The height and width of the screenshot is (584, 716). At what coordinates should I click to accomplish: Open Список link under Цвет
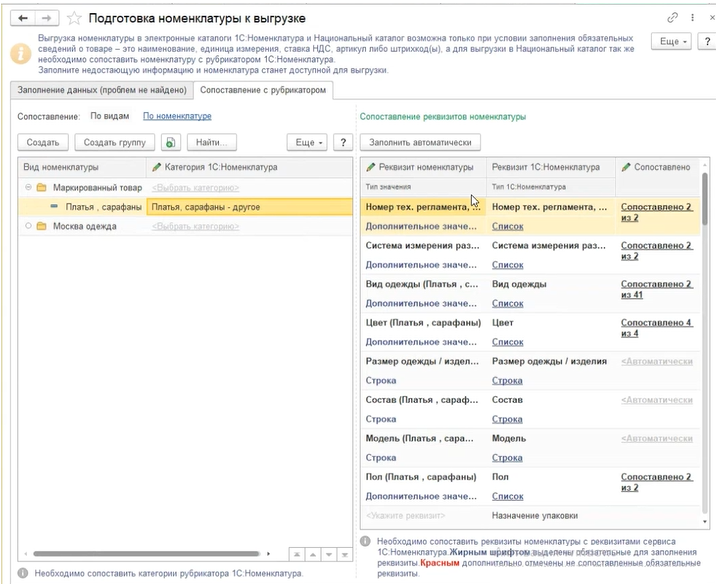(507, 342)
